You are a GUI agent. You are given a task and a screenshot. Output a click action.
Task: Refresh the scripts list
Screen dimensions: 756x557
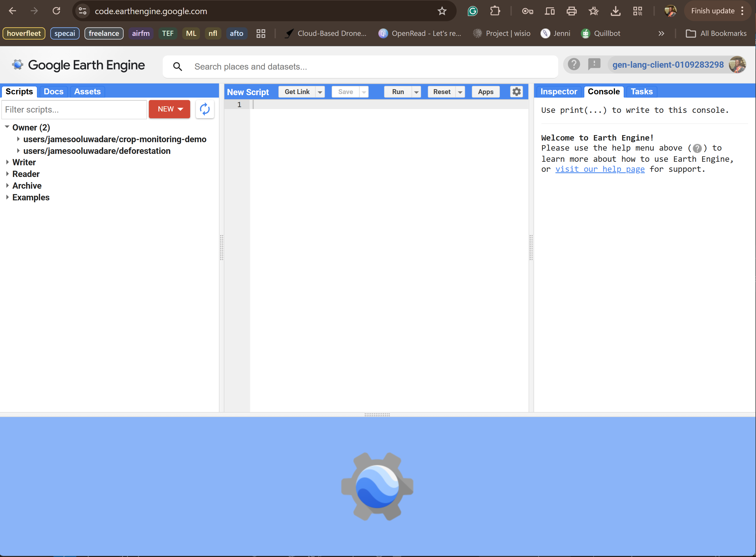[x=205, y=109]
